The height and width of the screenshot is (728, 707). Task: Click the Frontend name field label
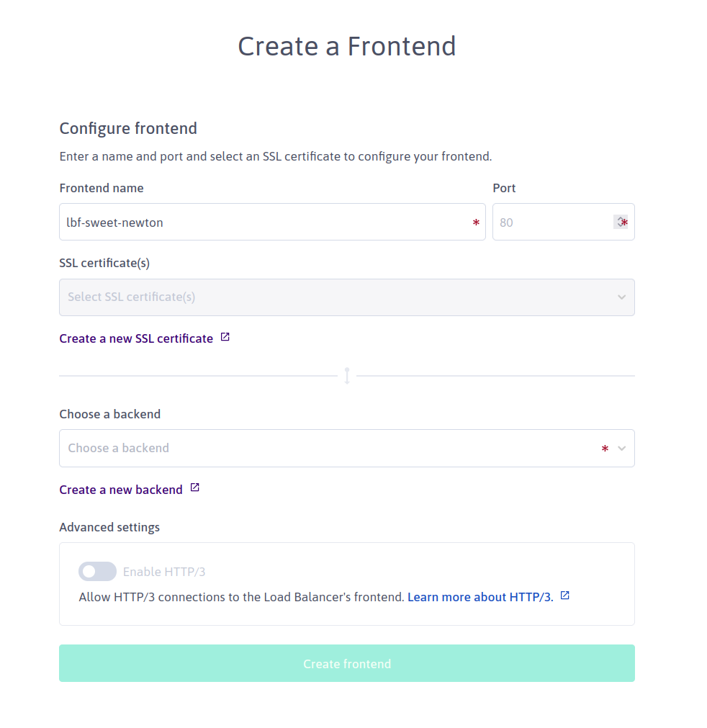pyautogui.click(x=102, y=188)
